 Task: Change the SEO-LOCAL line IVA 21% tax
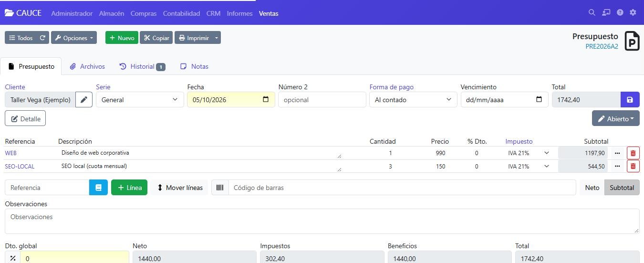pyautogui.click(x=529, y=166)
